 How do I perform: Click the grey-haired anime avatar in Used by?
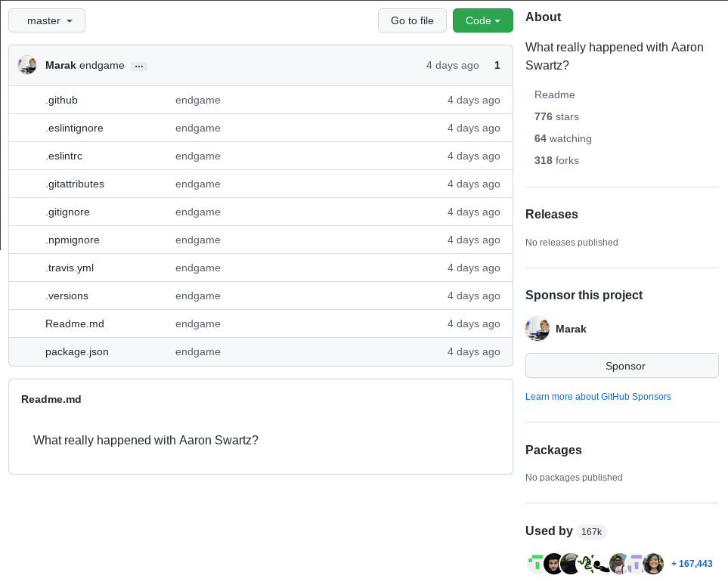coord(569,564)
